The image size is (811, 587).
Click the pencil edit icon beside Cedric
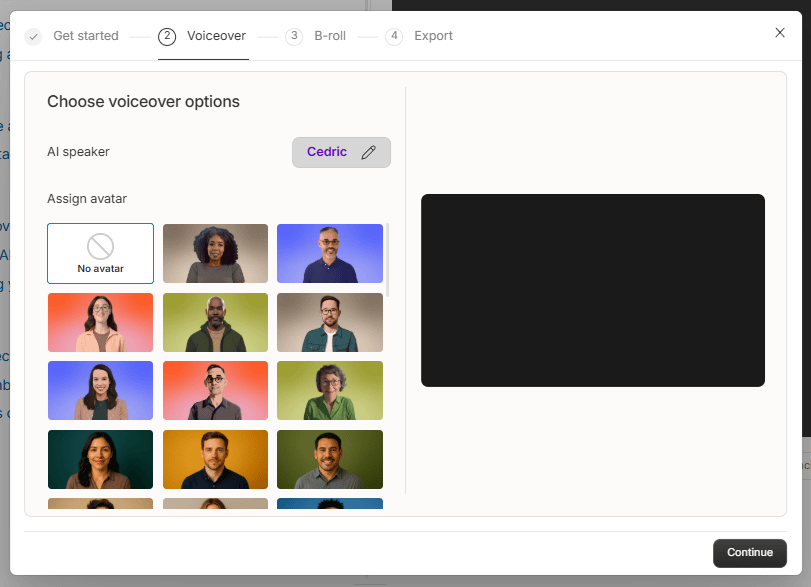pos(368,152)
